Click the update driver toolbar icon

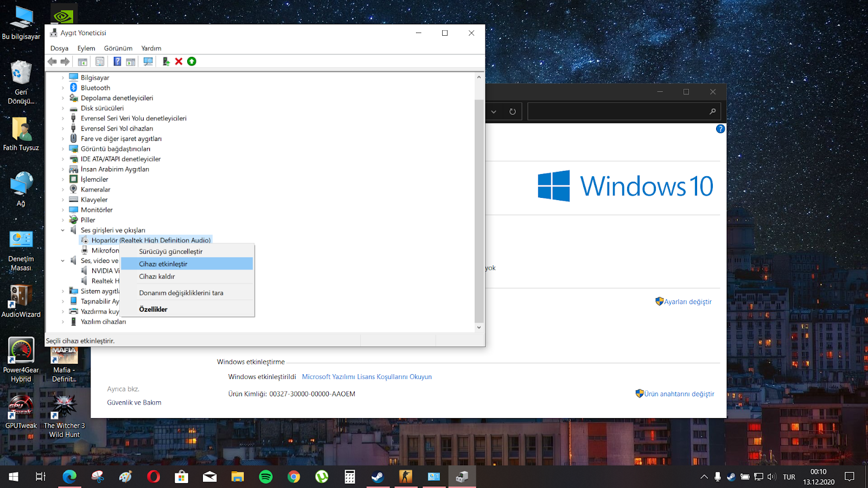[x=166, y=62]
